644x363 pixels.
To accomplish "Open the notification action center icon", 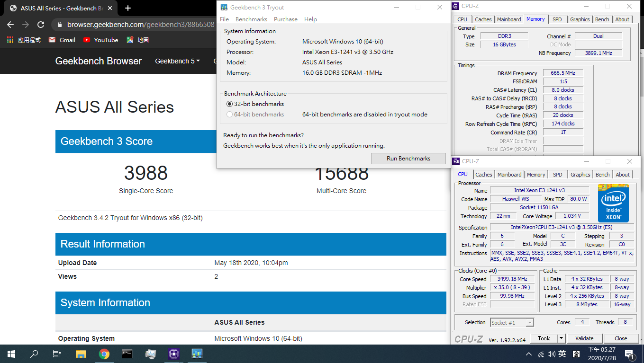I will point(630,354).
